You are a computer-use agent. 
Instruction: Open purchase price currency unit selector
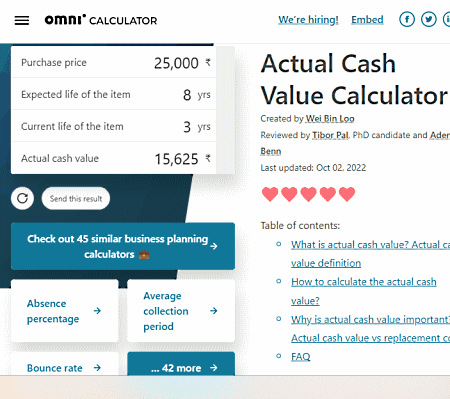pyautogui.click(x=208, y=63)
